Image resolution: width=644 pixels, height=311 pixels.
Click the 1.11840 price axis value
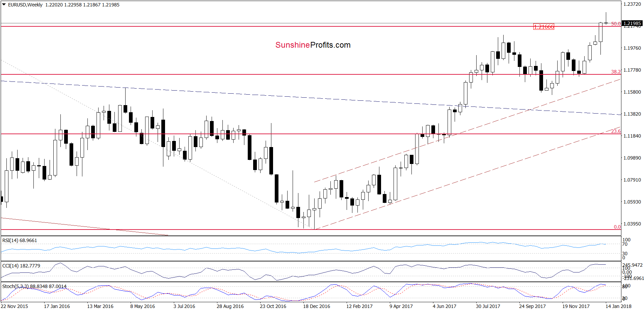[632, 136]
